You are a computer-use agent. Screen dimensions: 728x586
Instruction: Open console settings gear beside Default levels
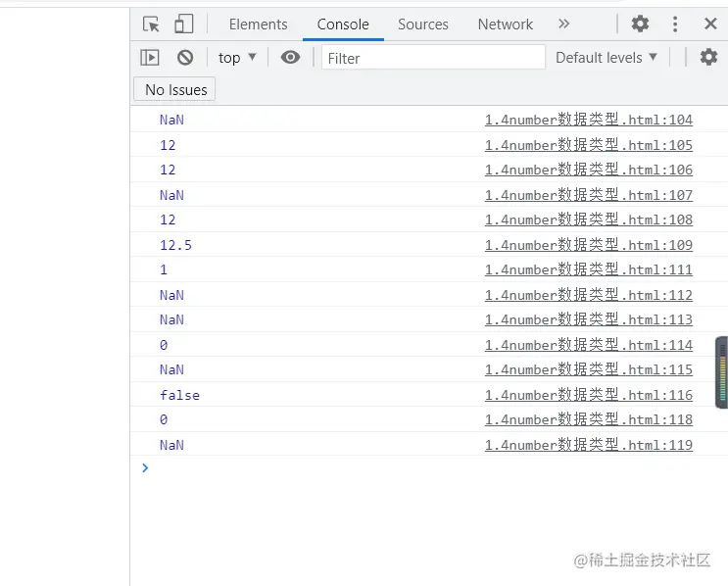coord(708,57)
